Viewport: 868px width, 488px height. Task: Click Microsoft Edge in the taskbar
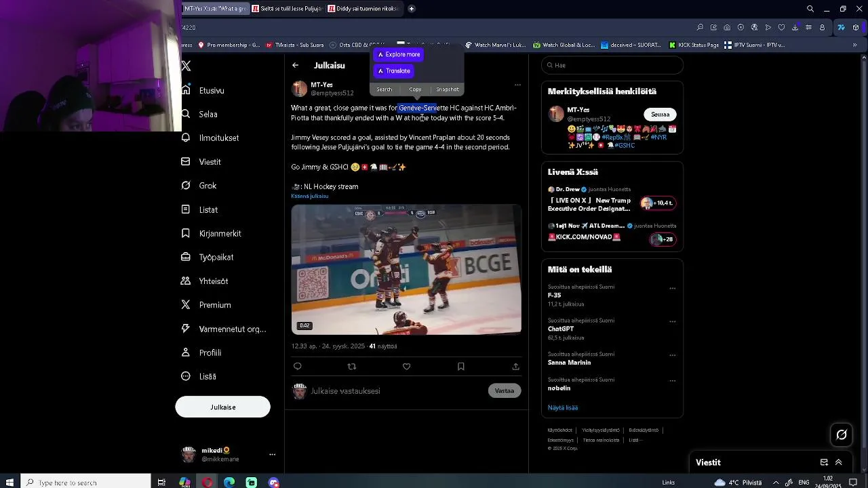[229, 483]
